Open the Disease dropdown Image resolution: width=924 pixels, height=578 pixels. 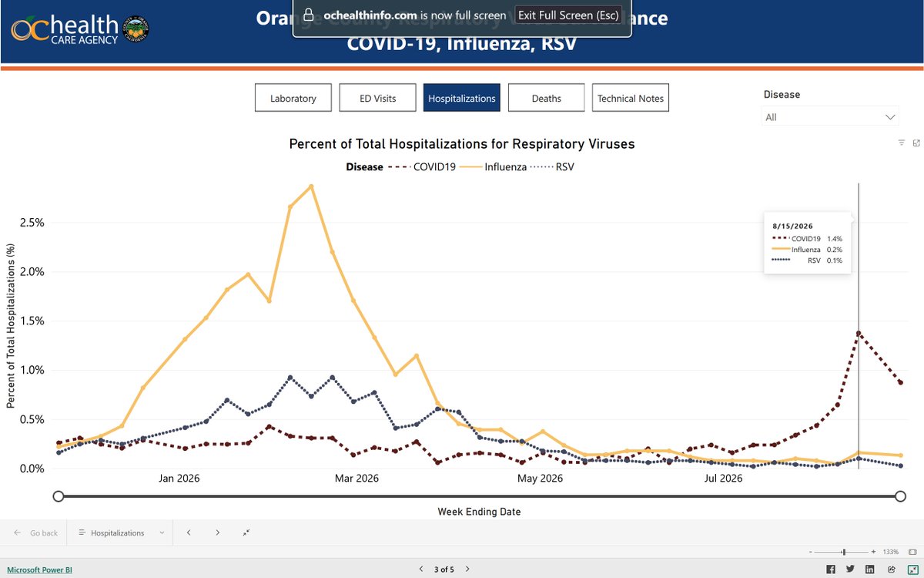click(831, 117)
